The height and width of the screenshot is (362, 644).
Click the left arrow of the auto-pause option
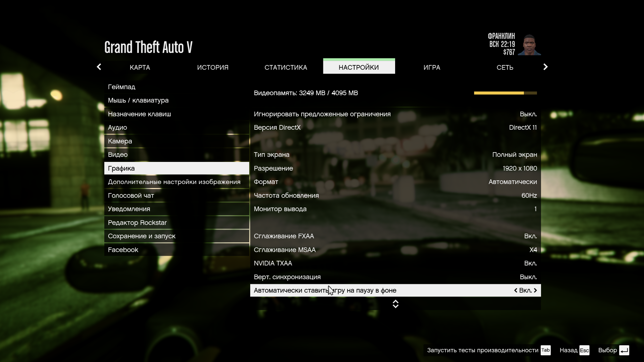[516, 290]
